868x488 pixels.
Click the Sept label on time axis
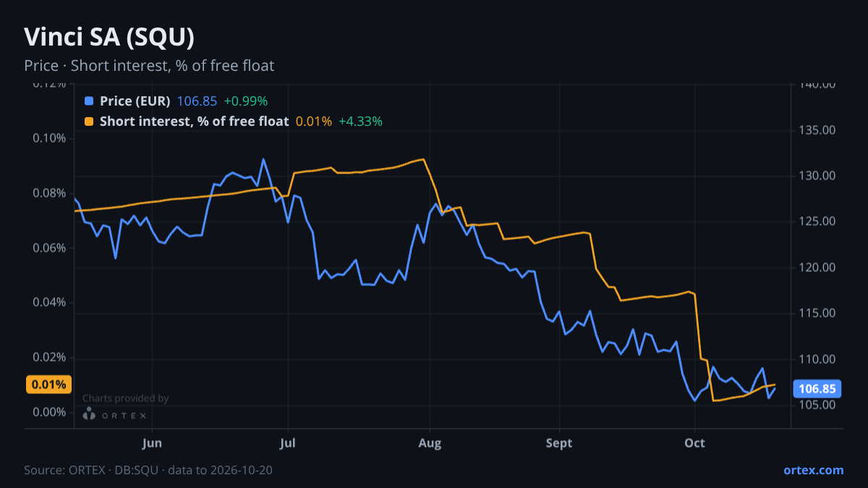559,442
